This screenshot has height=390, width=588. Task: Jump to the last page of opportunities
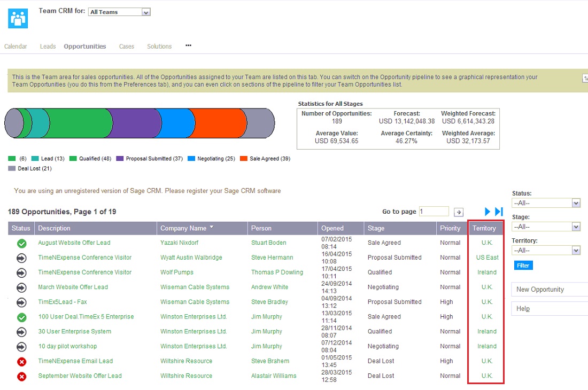pyautogui.click(x=499, y=212)
